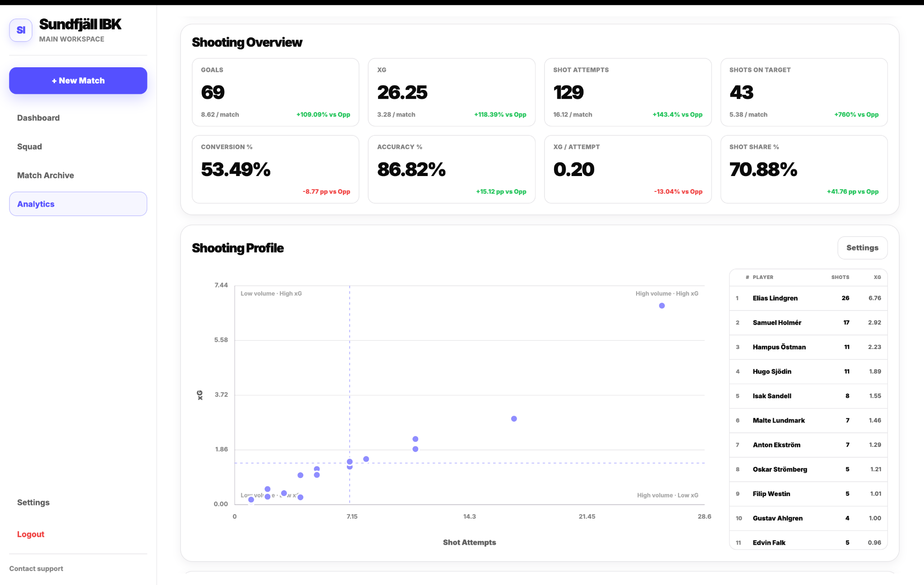Select Oskar Strömberg in the list
The height and width of the screenshot is (585, 924).
click(808, 469)
